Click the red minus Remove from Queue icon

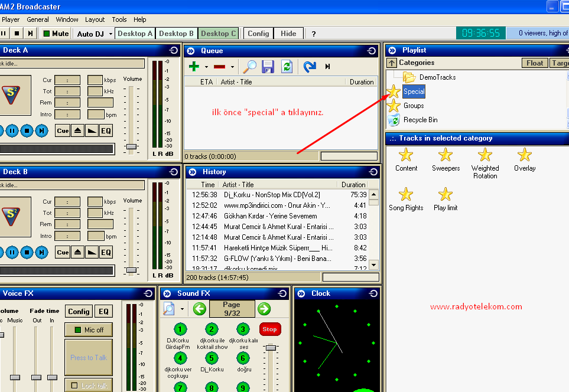coord(220,67)
